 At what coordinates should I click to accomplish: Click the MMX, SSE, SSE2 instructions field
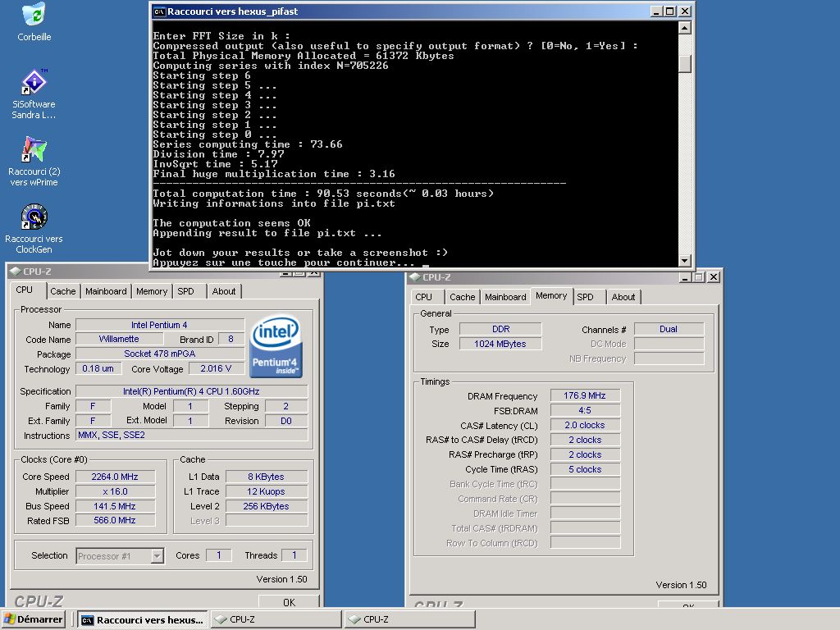click(191, 435)
